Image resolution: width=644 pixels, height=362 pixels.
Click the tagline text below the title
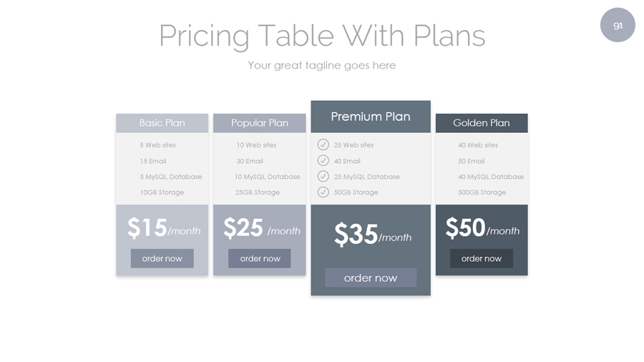pyautogui.click(x=322, y=65)
